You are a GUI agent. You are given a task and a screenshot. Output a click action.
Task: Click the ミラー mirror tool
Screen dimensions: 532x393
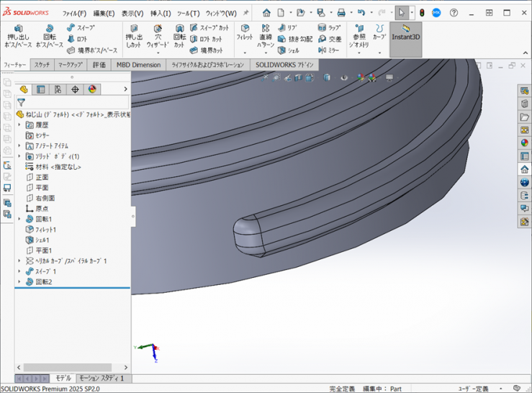328,50
